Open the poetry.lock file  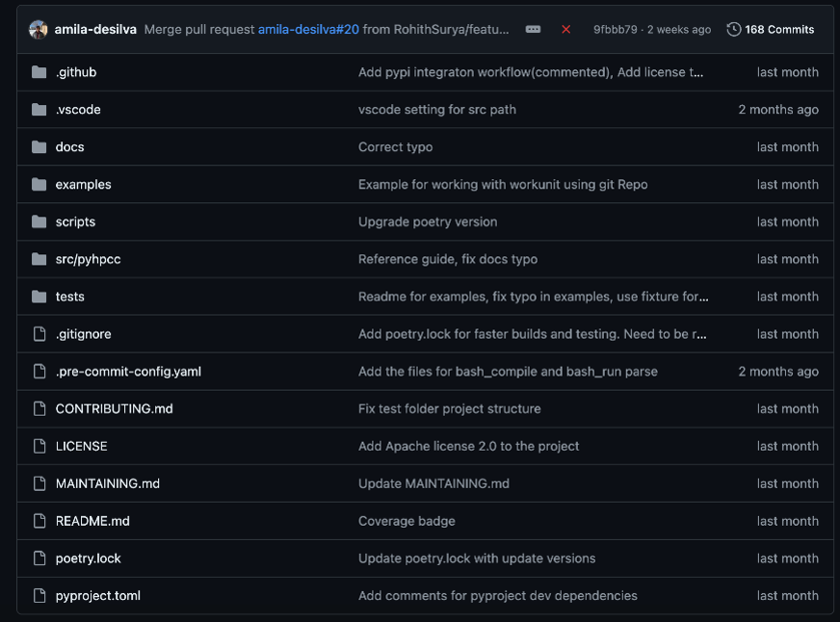click(x=89, y=558)
